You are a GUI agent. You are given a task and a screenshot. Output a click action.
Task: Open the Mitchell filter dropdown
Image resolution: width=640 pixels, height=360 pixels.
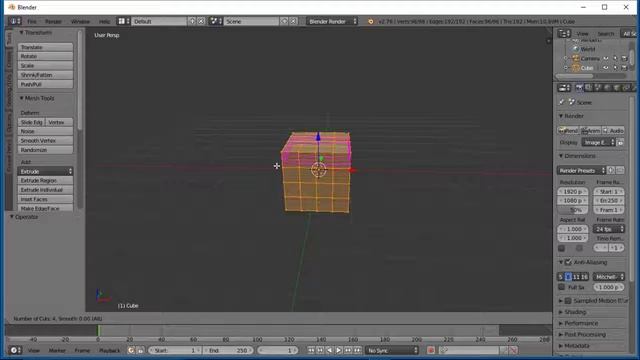609,277
